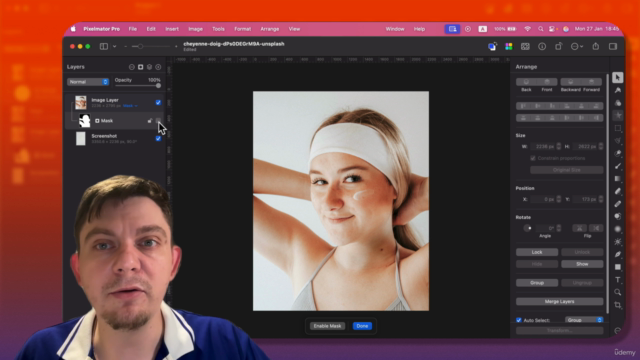Select the Screenshot layer thumbnail
640x360 pixels.
coord(81,138)
